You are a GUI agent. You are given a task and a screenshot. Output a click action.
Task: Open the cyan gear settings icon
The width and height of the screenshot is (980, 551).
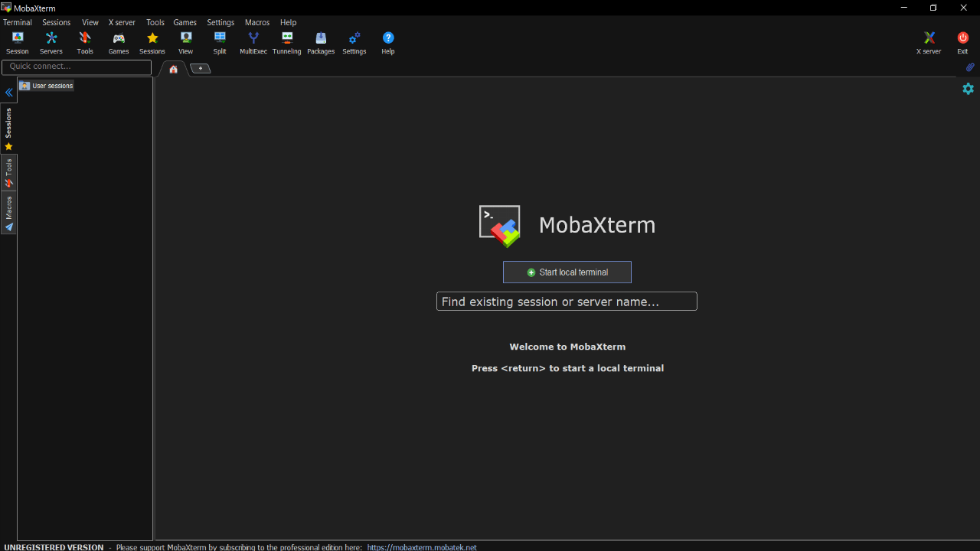969,89
